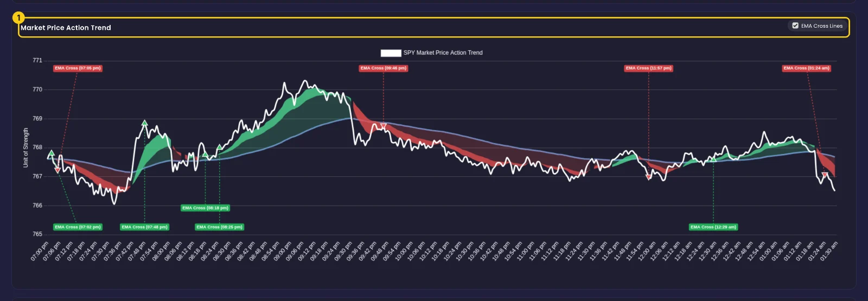Click the EMA Cross (07:48 pm) green label
868x301 pixels.
(144, 227)
